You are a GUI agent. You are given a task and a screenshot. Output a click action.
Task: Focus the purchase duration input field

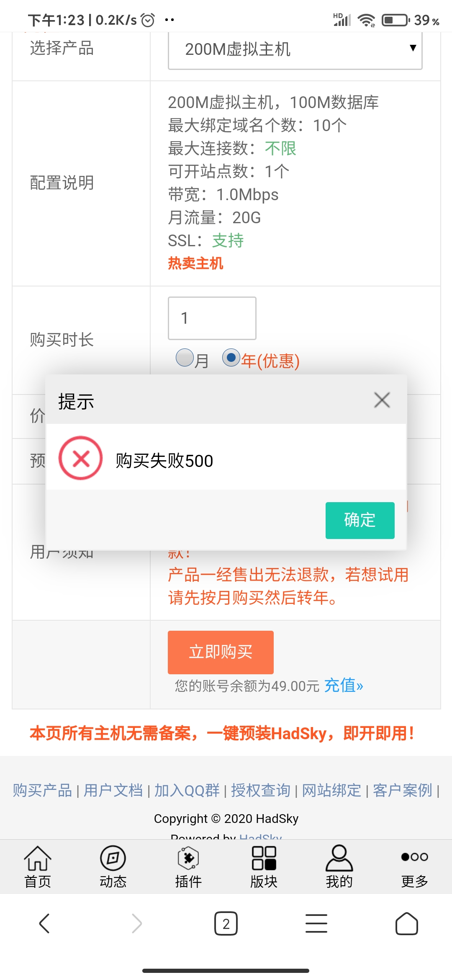(212, 318)
